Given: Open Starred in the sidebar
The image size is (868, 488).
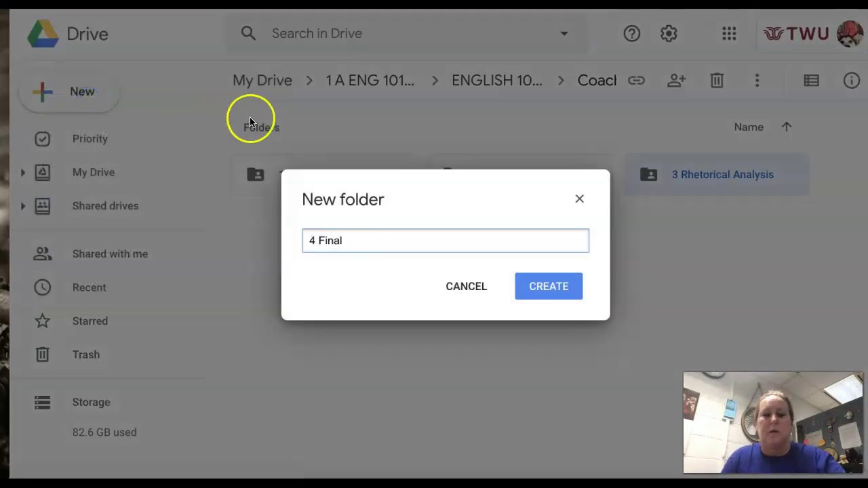Looking at the screenshot, I should click(90, 321).
